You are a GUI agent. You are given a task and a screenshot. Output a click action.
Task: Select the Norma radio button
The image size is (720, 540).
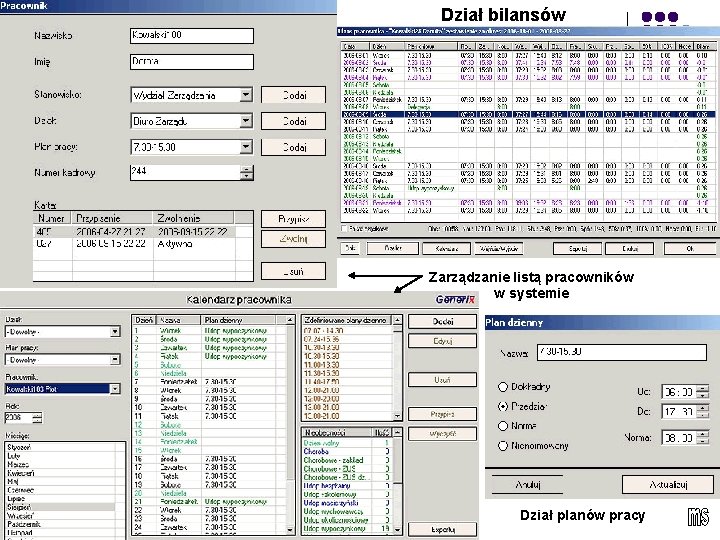point(503,426)
